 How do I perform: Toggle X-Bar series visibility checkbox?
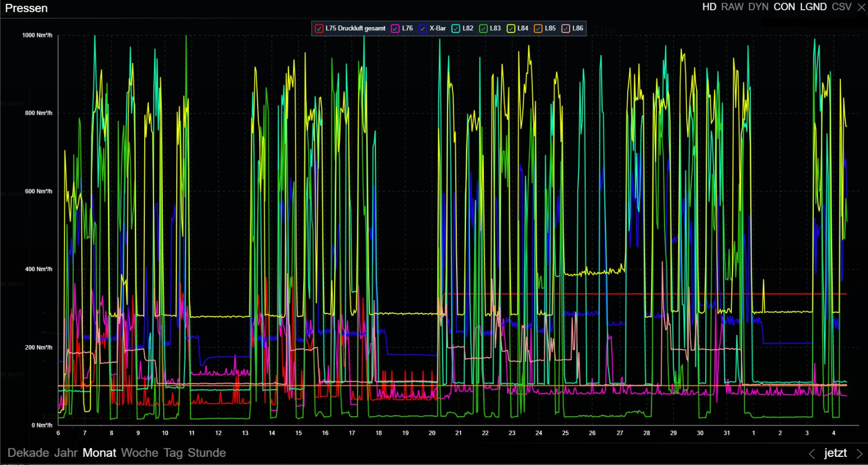423,29
